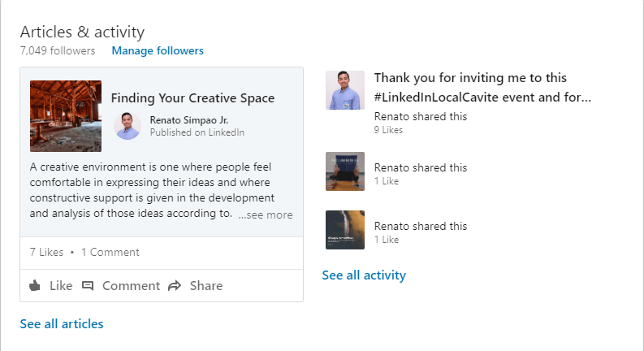Open the third dark shared activity thumbnail
Viewport: 644px width, 351px height.
(x=345, y=230)
